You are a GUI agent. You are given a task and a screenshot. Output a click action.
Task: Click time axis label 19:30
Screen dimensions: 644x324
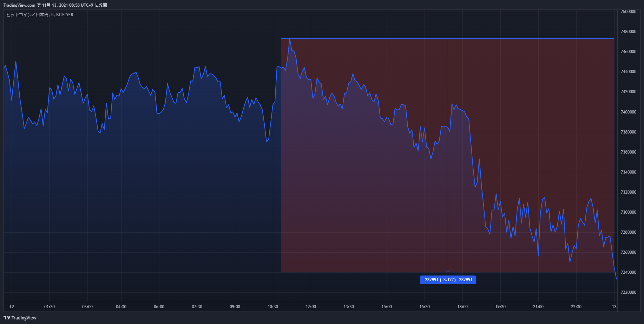pos(500,307)
